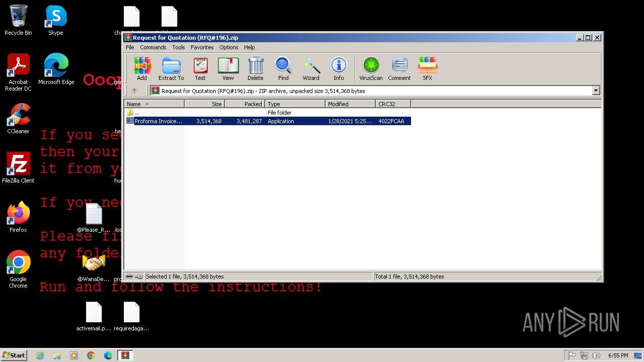This screenshot has width=644, height=362.
Task: Open activemail.p... desktop file
Action: (94, 316)
